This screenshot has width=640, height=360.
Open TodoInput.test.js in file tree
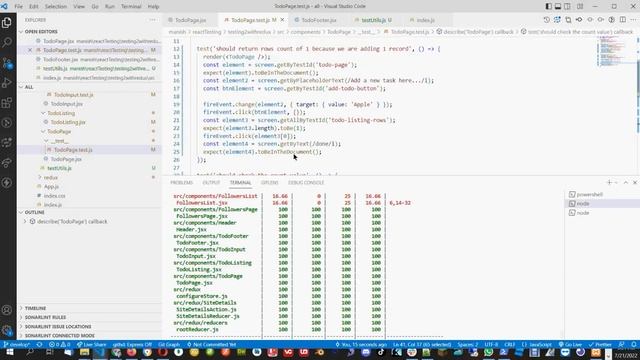pos(73,95)
